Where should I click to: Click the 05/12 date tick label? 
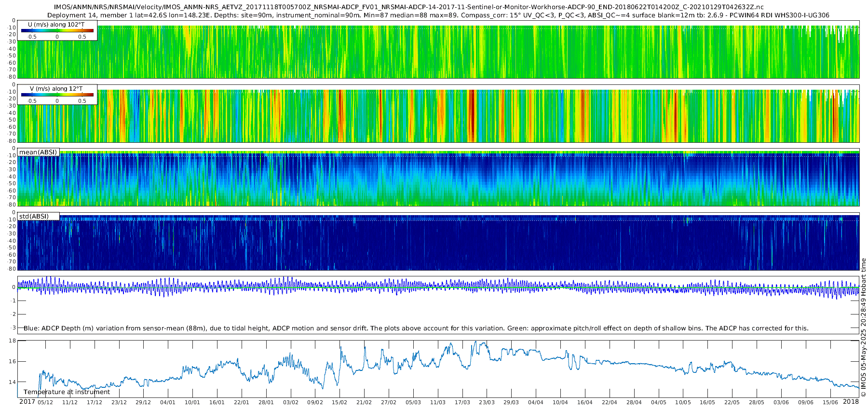click(45, 402)
